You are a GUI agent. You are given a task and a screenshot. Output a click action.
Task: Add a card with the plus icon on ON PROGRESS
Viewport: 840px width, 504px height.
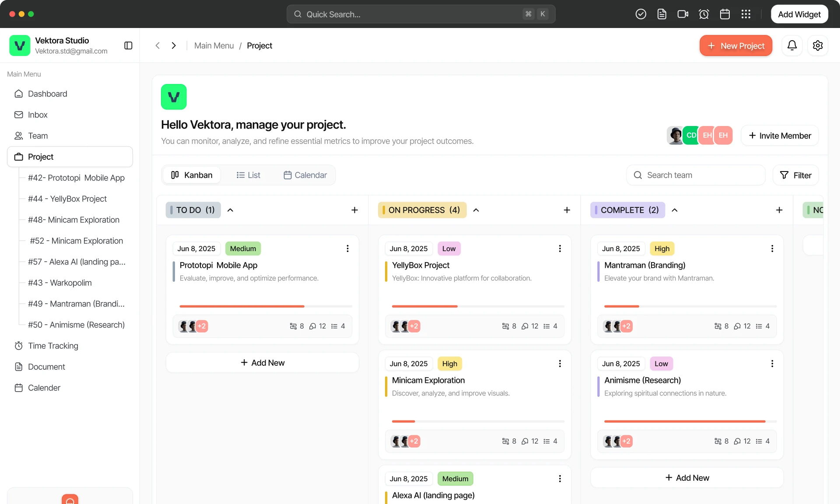[x=567, y=210]
